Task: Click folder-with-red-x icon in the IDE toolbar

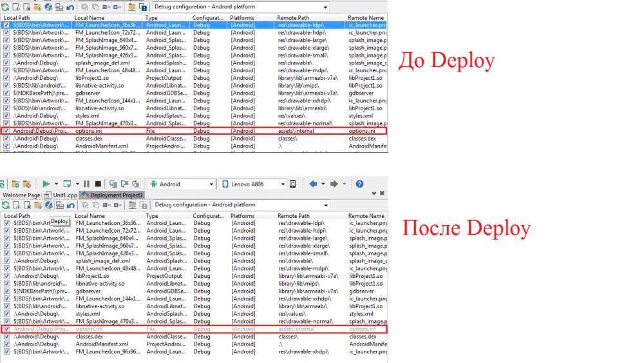Action: click(26, 184)
